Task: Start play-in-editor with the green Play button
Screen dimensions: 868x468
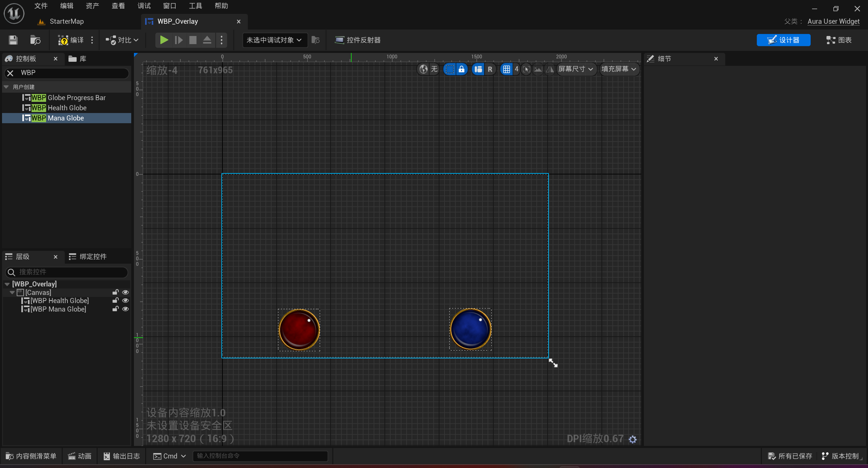Action: [164, 40]
